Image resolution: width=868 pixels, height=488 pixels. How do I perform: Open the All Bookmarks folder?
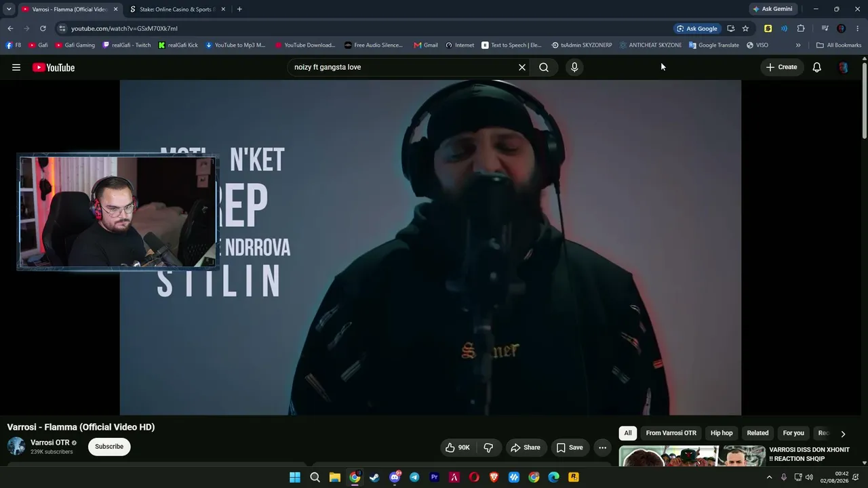[x=839, y=45]
